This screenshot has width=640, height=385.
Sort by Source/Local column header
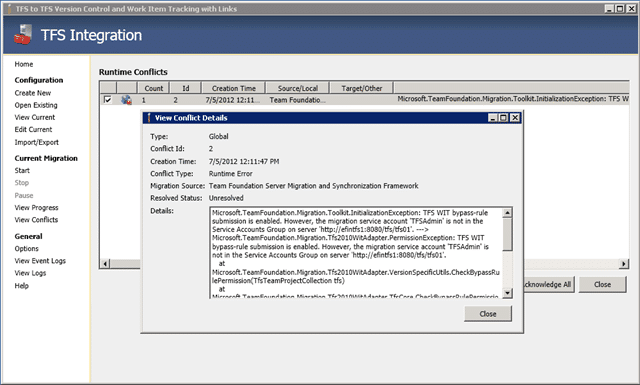click(x=298, y=88)
